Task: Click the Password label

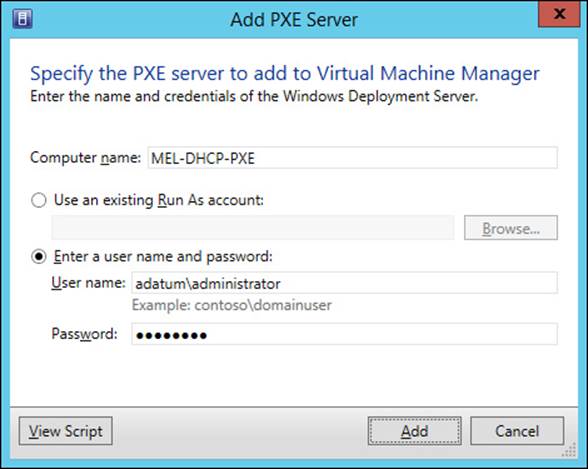Action: [84, 334]
